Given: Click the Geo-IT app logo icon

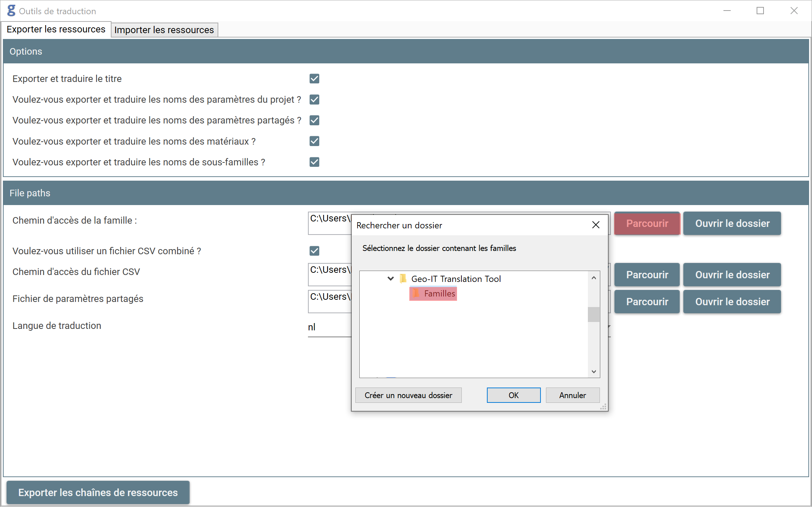Looking at the screenshot, I should click(11, 11).
